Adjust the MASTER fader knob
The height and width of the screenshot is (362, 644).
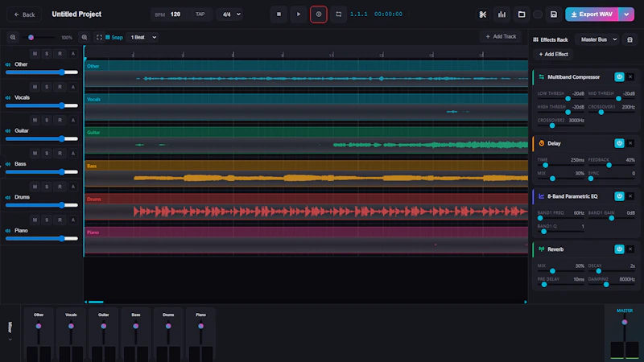(x=625, y=323)
